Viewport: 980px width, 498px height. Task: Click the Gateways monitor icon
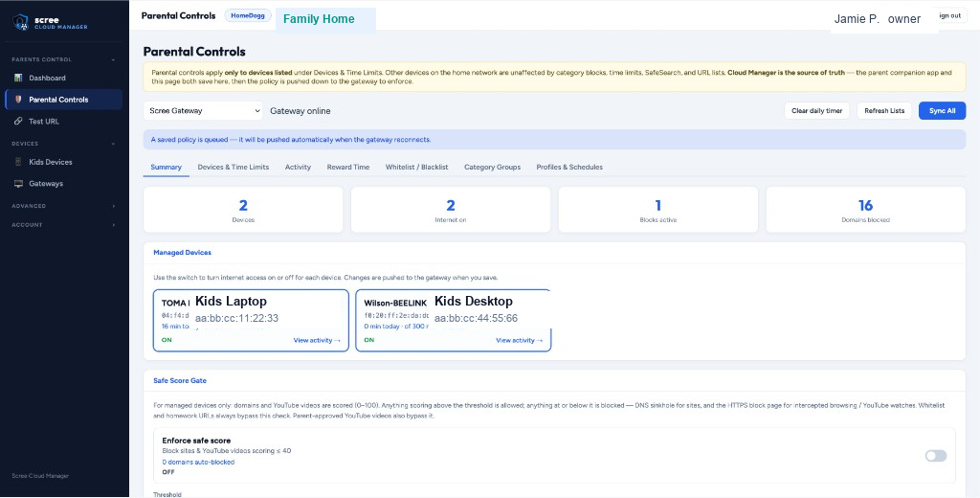pos(18,184)
